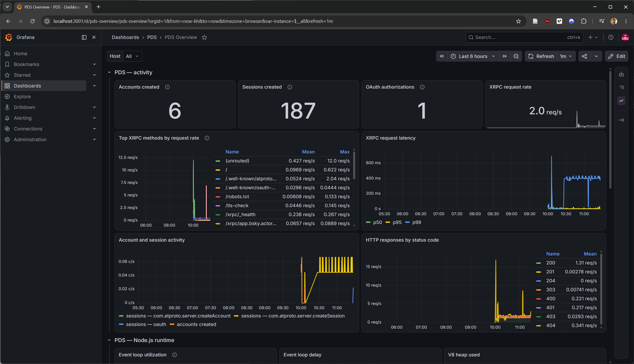Click the highlighted purple swap icon in right rail
Viewport: 634px width, 364px height.
pos(621,101)
